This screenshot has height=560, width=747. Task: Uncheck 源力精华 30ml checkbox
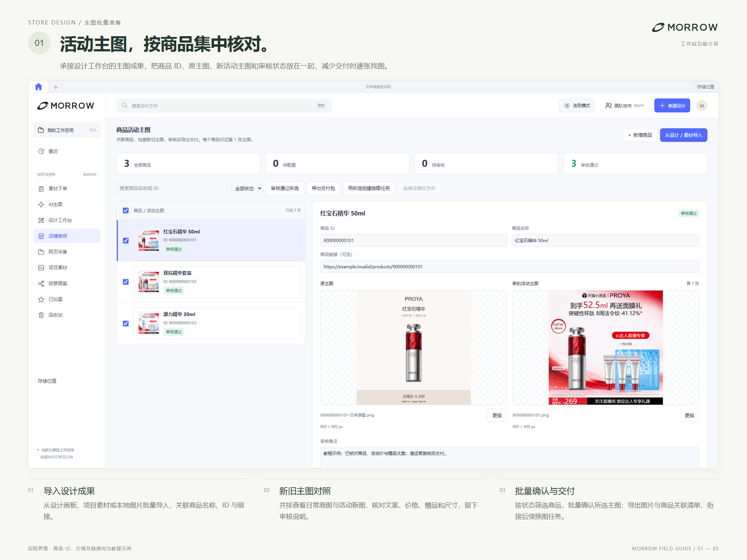[126, 324]
